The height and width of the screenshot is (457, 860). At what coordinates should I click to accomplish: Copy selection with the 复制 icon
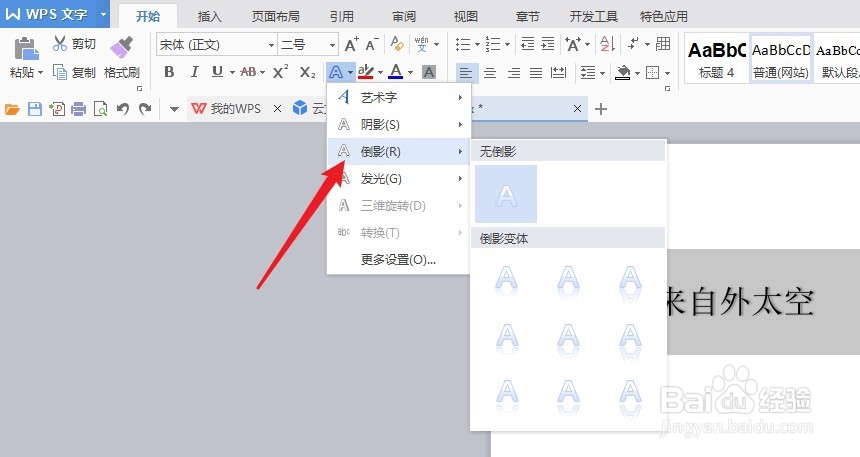[x=59, y=72]
